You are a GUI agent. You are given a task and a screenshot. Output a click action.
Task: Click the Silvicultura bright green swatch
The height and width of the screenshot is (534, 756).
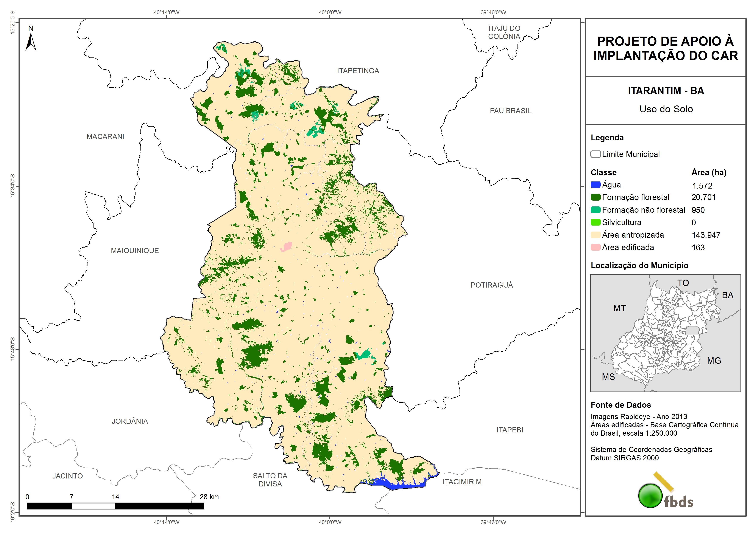point(595,222)
